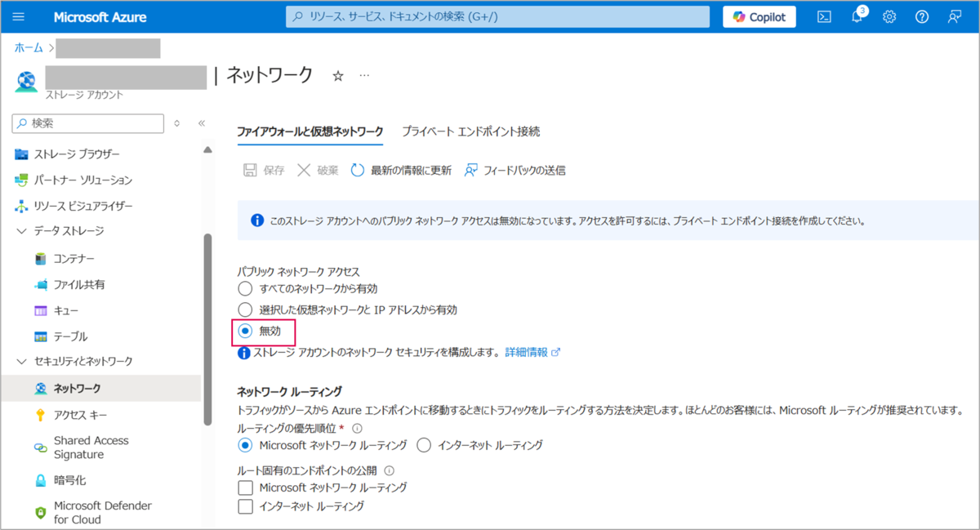Viewport: 980px width, 530px height.
Task: Click the ファイル共有 icon
Action: tap(41, 285)
